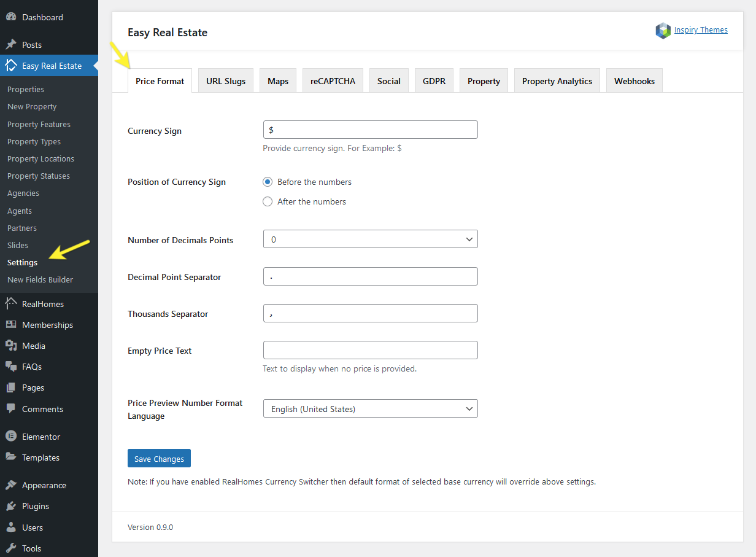Screen dimensions: 756x557
Task: Click the Appearance paintbrush icon
Action: 11,485
